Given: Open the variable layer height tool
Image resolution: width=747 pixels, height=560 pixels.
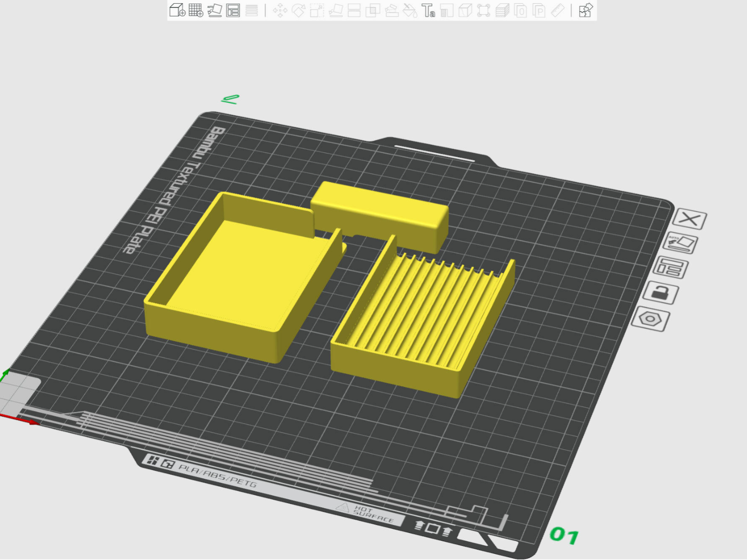Looking at the screenshot, I should coord(251,10).
